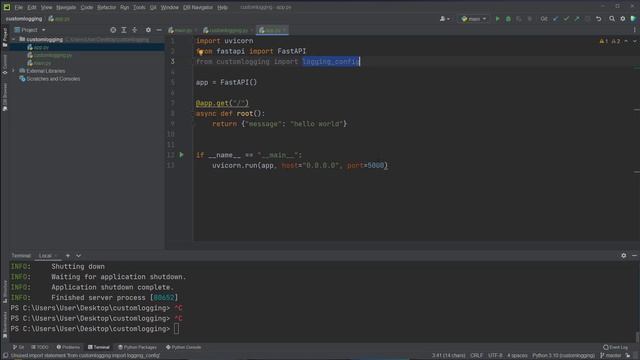Screen dimensions: 640x360
Task: Click 4 spaces indent in status bar
Action: coord(517,356)
